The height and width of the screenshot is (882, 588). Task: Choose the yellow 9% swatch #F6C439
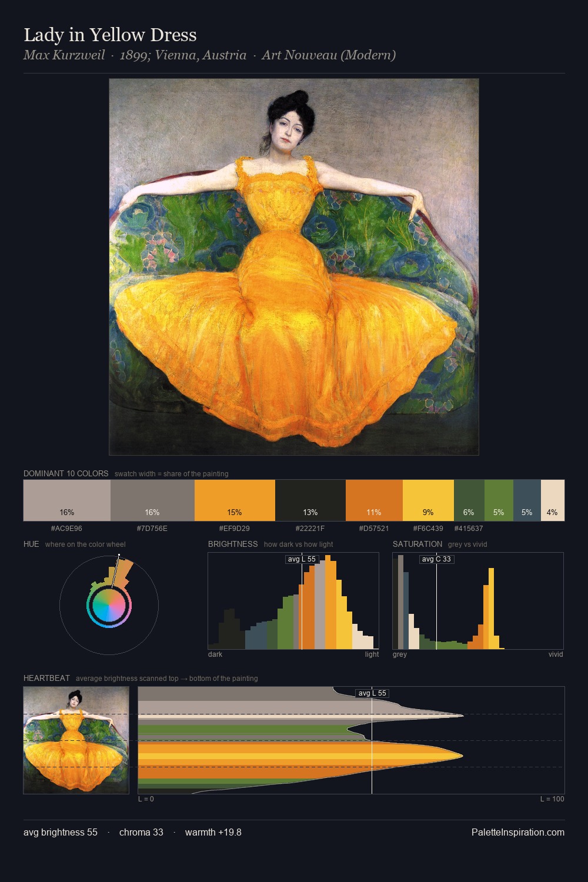pyautogui.click(x=428, y=500)
